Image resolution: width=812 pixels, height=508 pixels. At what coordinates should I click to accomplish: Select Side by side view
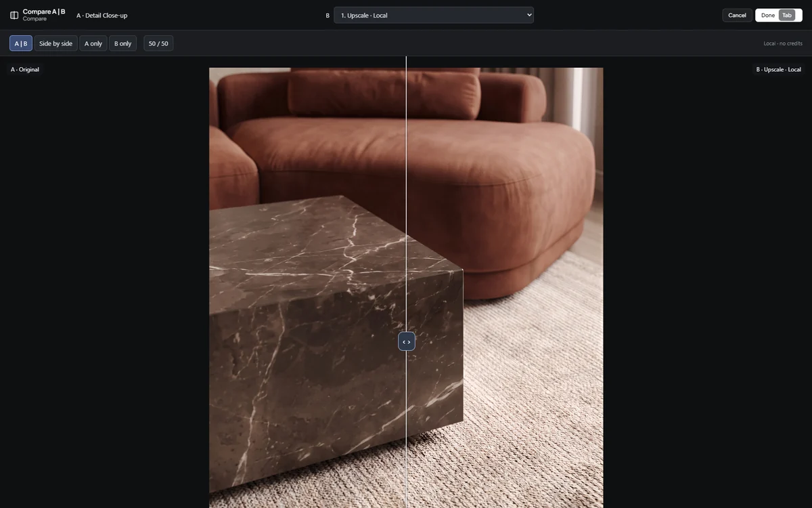click(55, 43)
